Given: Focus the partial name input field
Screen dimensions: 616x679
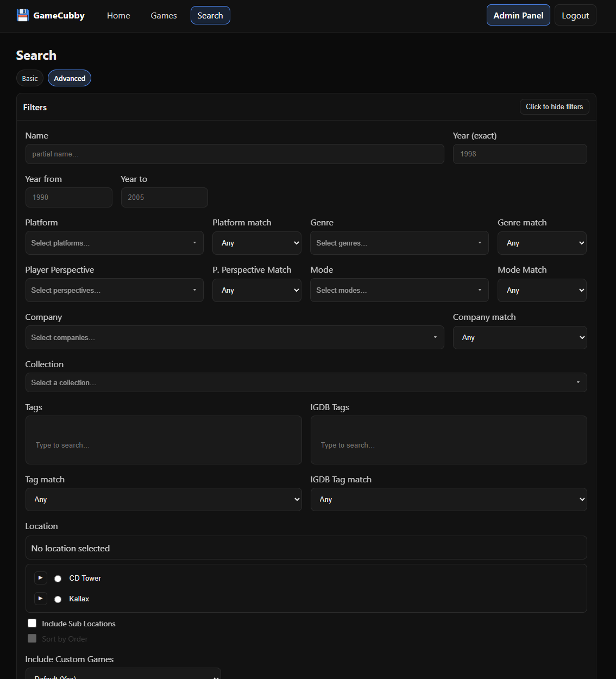Looking at the screenshot, I should [235, 154].
